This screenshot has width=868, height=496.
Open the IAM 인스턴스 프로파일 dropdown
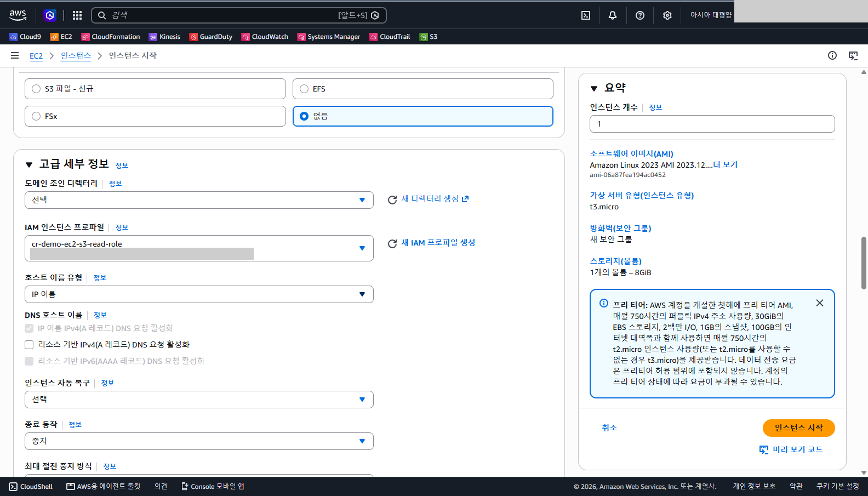point(199,248)
